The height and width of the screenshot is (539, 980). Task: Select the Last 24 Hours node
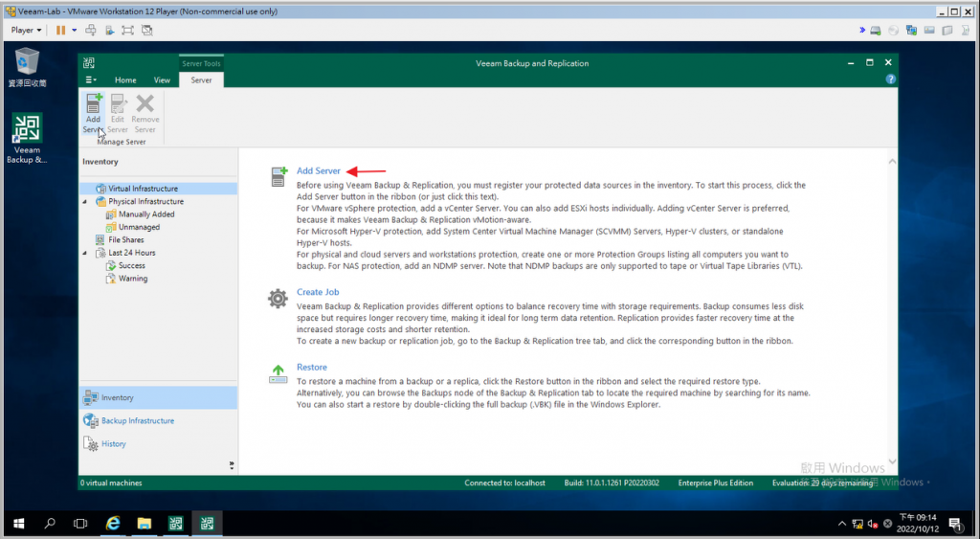(132, 253)
